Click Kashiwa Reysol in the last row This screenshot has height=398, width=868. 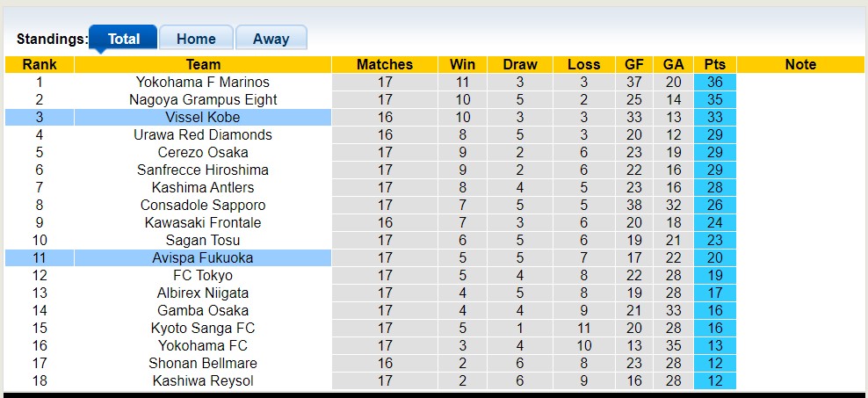(203, 380)
